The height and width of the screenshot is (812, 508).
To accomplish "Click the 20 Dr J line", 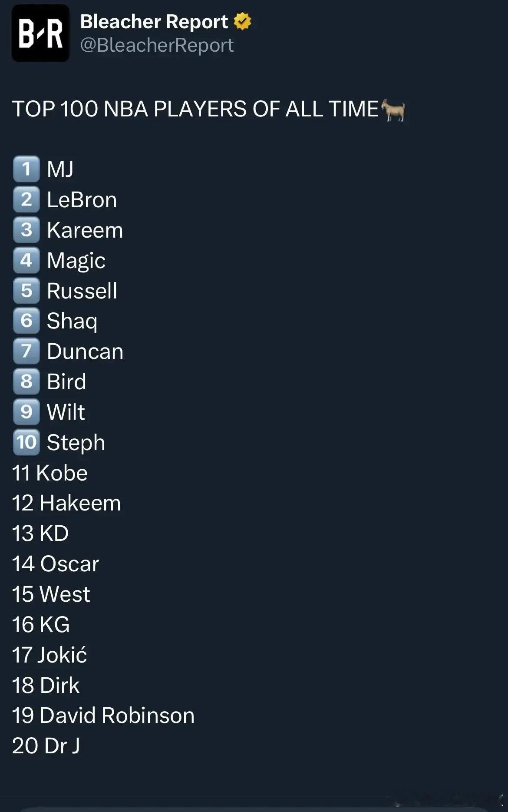I will [x=46, y=746].
